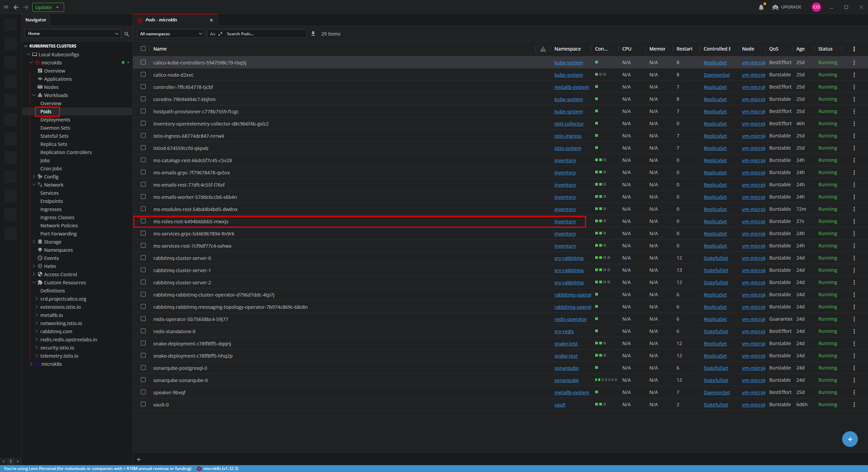The height and width of the screenshot is (472, 868).
Task: Open actions menu for speaker-9bvqf row
Action: (x=854, y=392)
